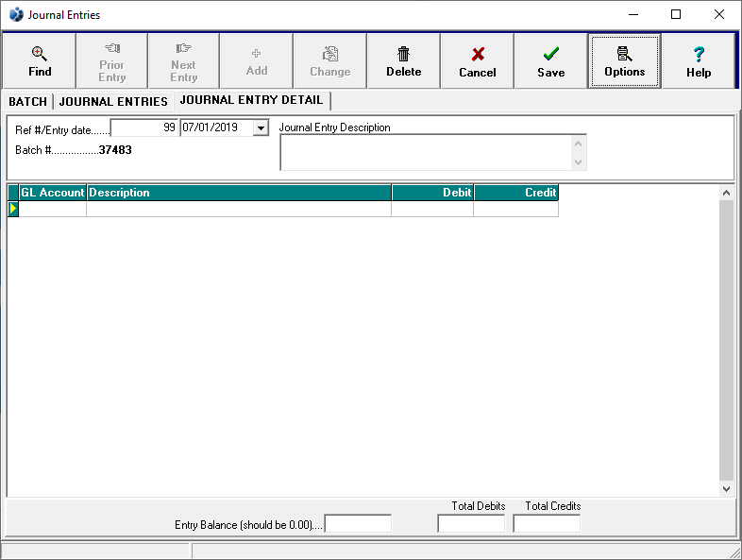
Task: Click the Ref # input field
Action: (144, 127)
